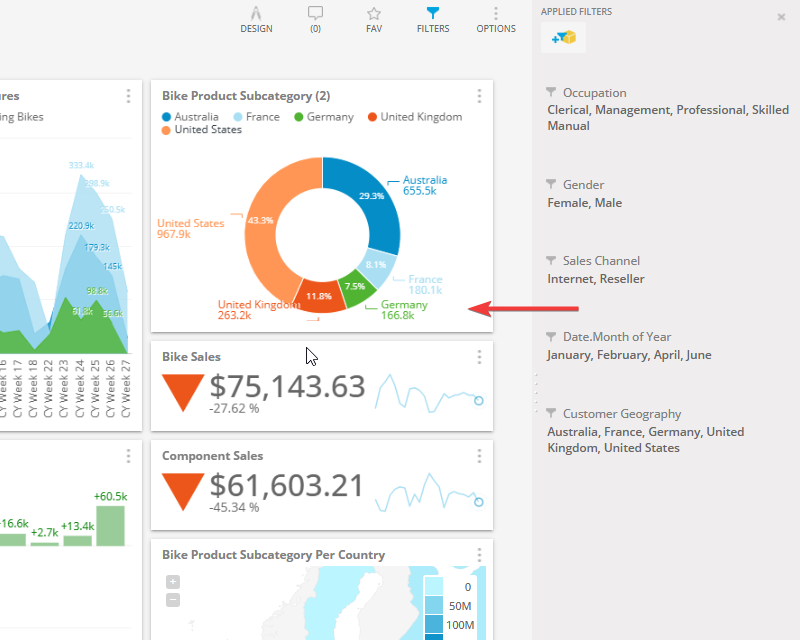Click funnel icon next to Customer Geography

click(551, 413)
